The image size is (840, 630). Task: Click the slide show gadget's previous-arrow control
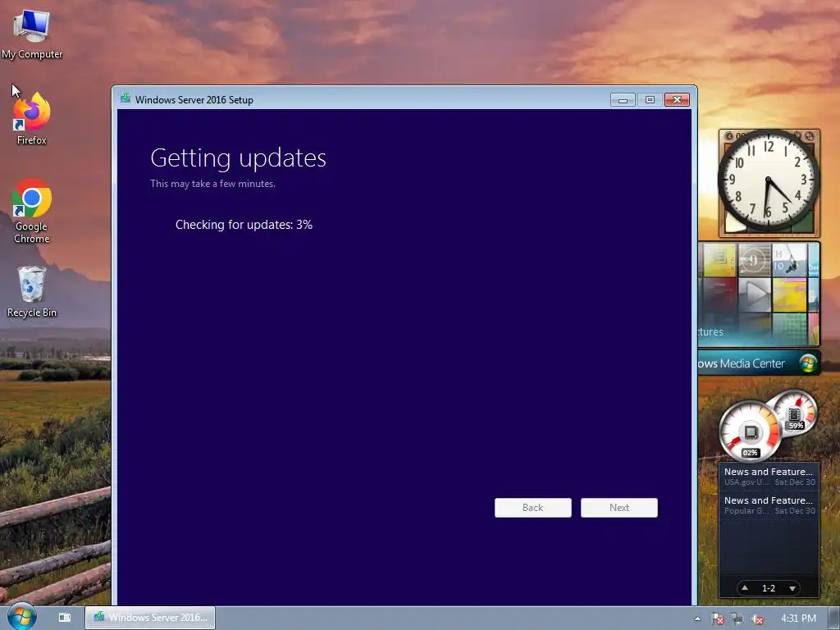click(x=728, y=136)
